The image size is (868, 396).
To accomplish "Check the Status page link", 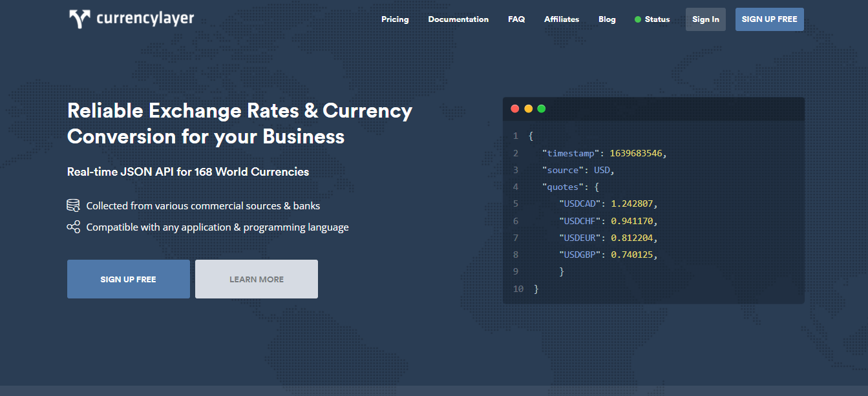I will pyautogui.click(x=657, y=19).
